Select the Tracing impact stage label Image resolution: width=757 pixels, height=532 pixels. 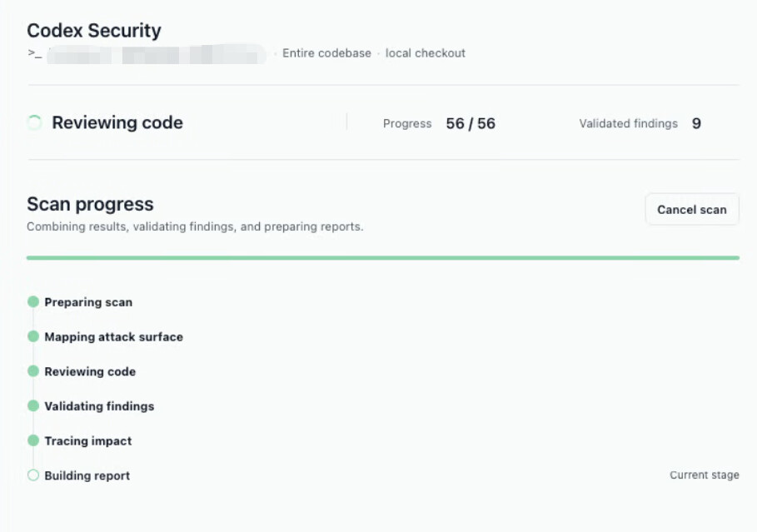point(88,441)
